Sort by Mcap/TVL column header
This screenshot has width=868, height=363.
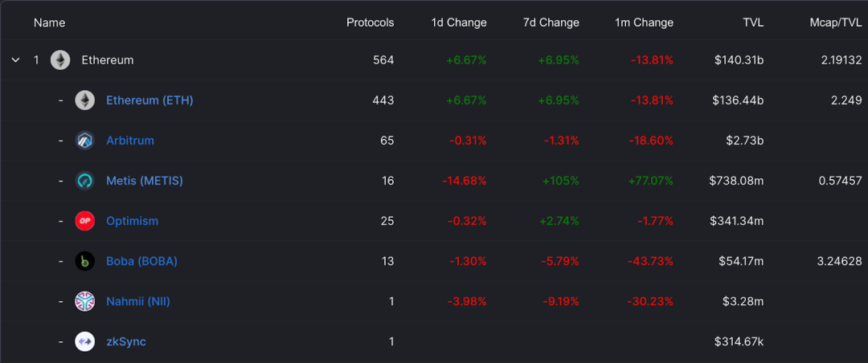[x=835, y=22]
